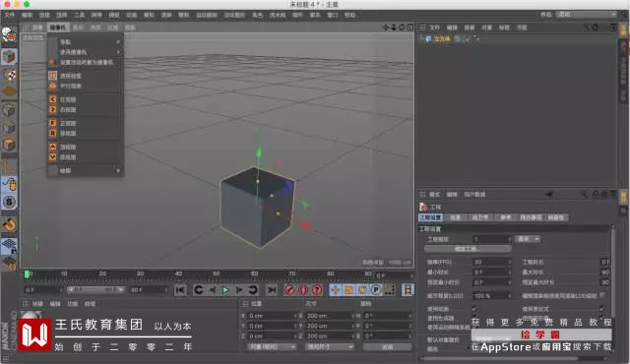Choose 平行视图 from camera menu

86,86
